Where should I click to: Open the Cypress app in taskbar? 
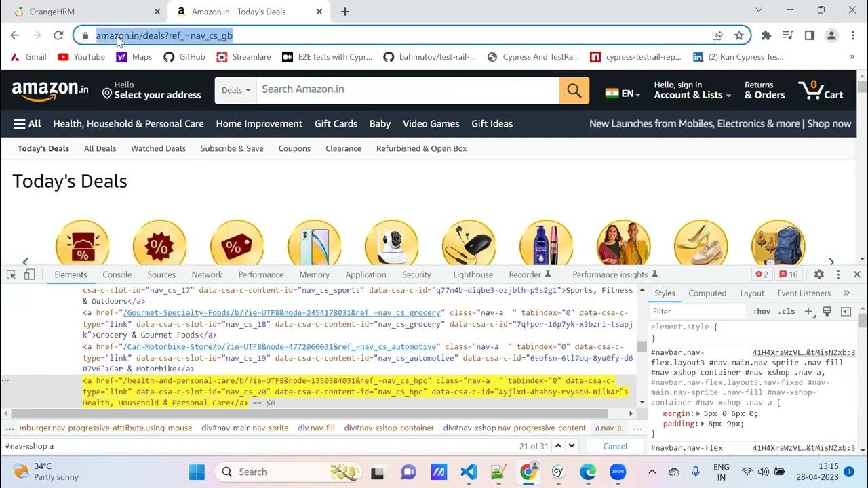[558, 472]
